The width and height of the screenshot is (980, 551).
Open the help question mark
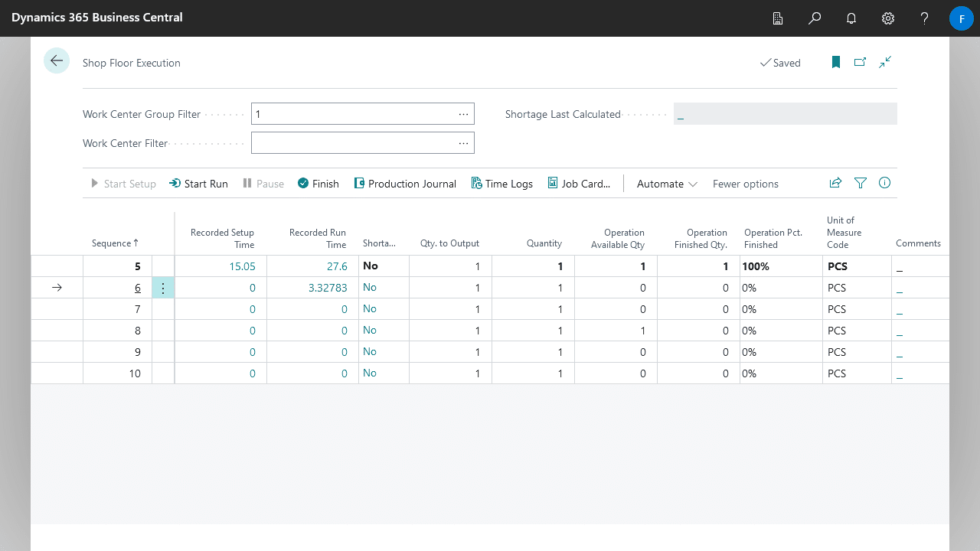[925, 18]
